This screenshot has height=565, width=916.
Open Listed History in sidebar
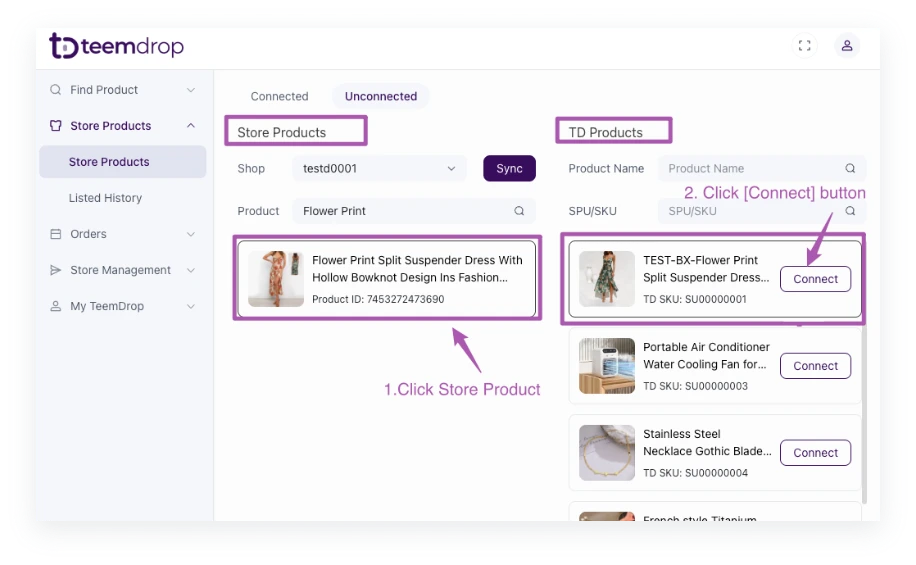tap(105, 198)
